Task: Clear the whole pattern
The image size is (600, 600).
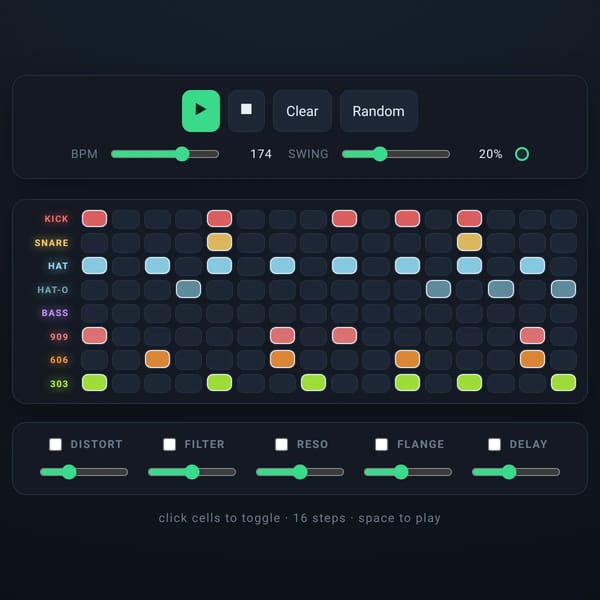Action: (x=302, y=111)
